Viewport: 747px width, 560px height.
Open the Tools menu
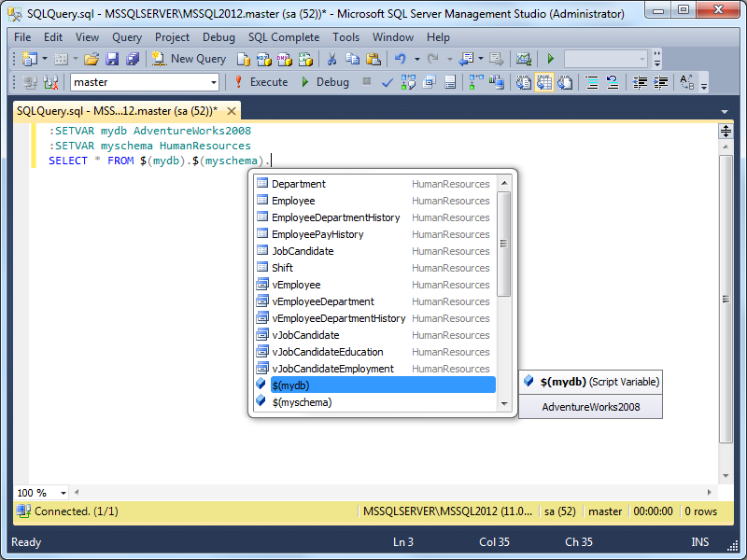point(345,37)
